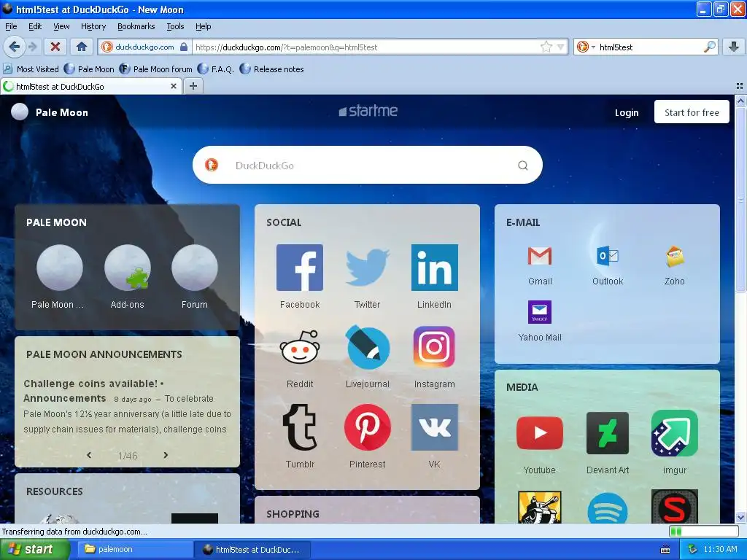Bookmark this page with the star icon
The height and width of the screenshot is (560, 747).
[x=546, y=47]
